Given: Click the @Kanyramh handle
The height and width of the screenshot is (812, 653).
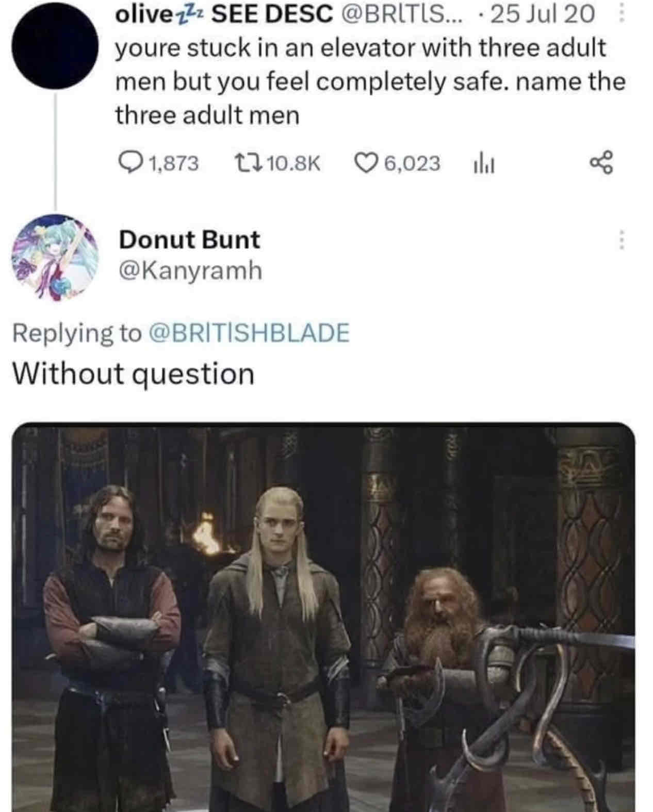Looking at the screenshot, I should 190,270.
